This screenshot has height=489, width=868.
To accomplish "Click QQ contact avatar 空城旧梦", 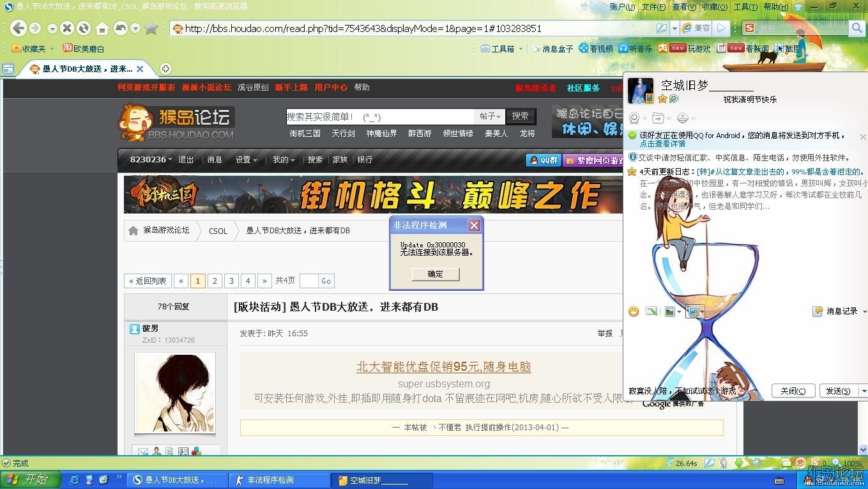I will (641, 90).
